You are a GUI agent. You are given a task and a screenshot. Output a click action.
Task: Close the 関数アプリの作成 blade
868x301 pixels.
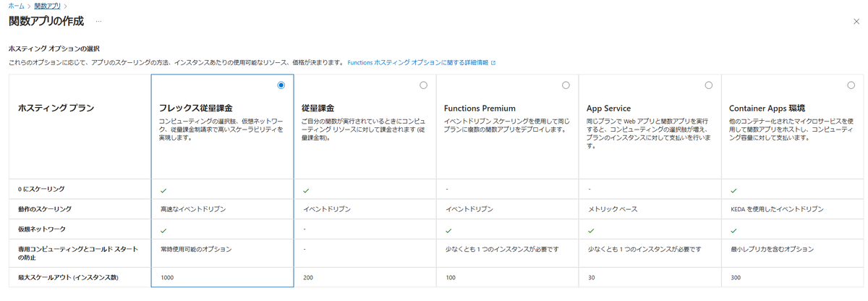(856, 22)
